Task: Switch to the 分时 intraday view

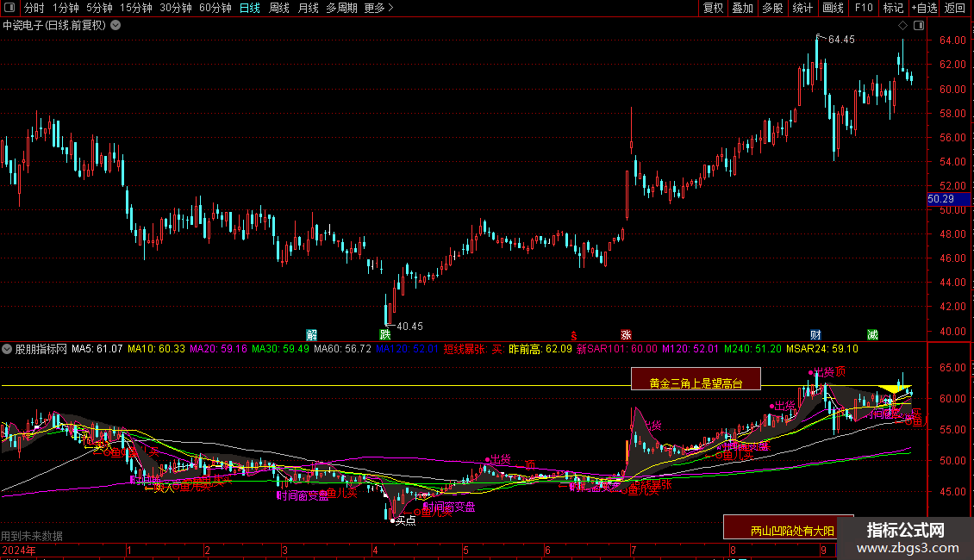Action: (x=34, y=8)
